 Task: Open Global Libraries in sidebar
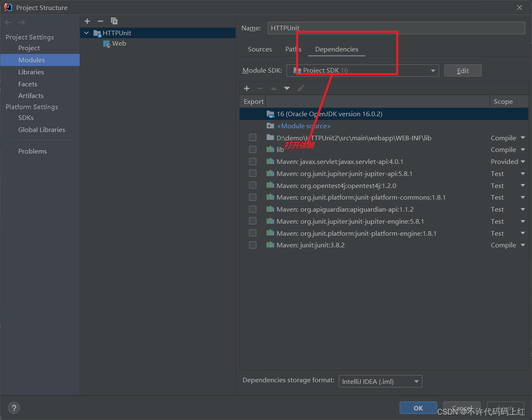pyautogui.click(x=42, y=129)
